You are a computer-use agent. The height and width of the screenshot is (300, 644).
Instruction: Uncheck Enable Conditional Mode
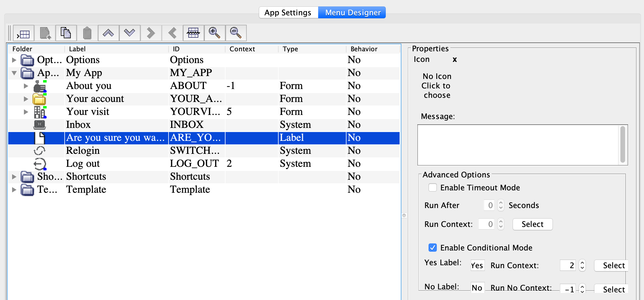point(433,248)
